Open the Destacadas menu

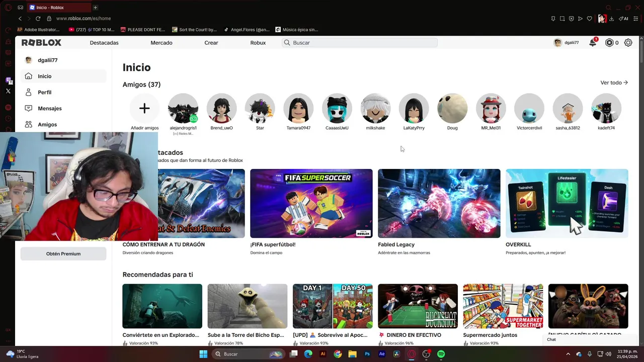[104, 43]
